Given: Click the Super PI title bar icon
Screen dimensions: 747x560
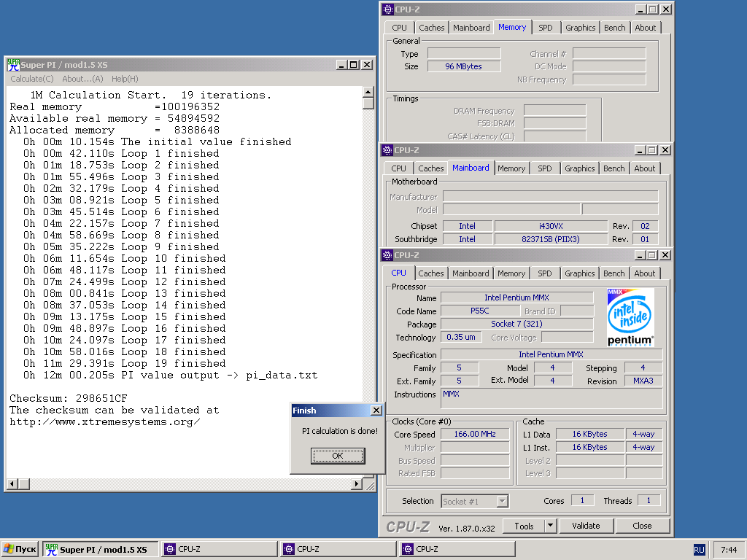Looking at the screenshot, I should point(13,65).
